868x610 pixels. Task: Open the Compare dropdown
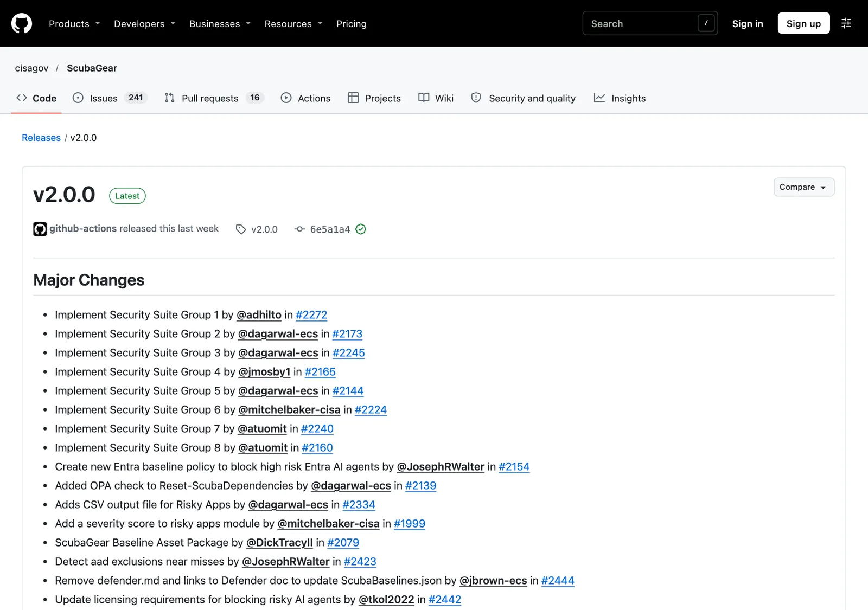[x=804, y=187]
